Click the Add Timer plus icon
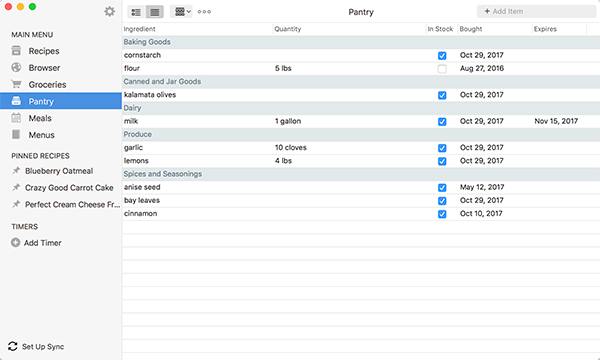The image size is (600, 360). pyautogui.click(x=15, y=243)
